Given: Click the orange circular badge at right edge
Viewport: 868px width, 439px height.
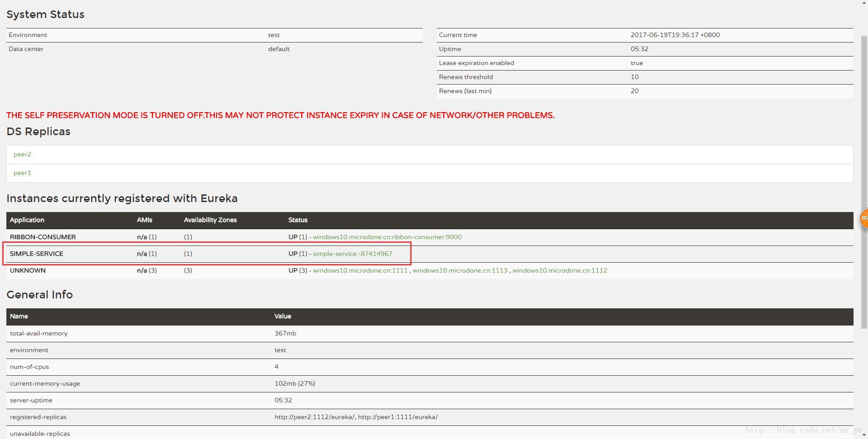Looking at the screenshot, I should pos(864,218).
